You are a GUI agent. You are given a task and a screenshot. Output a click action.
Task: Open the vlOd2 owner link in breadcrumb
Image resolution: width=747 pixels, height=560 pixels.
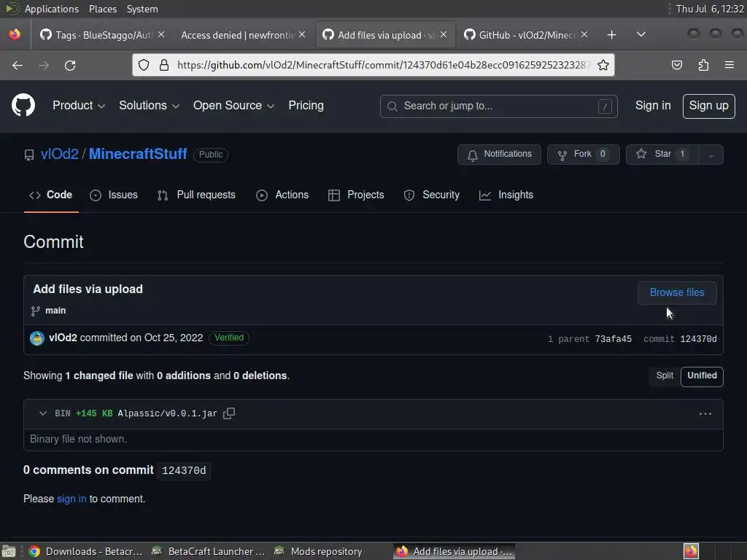60,154
